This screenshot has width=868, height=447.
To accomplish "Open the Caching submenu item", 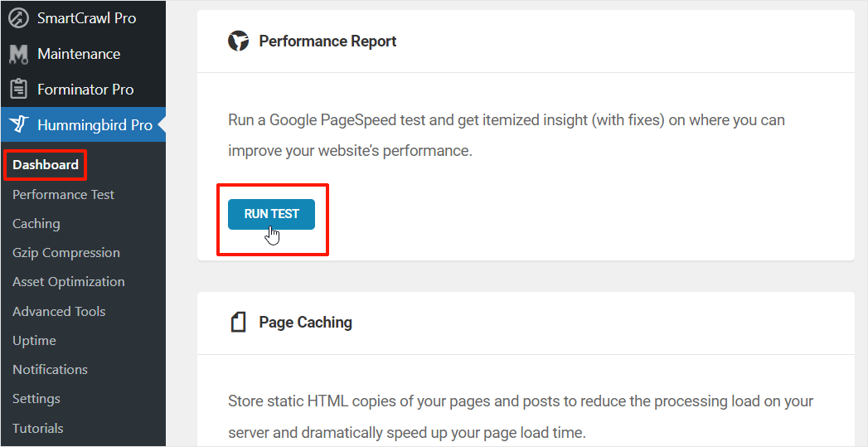I will tap(36, 224).
